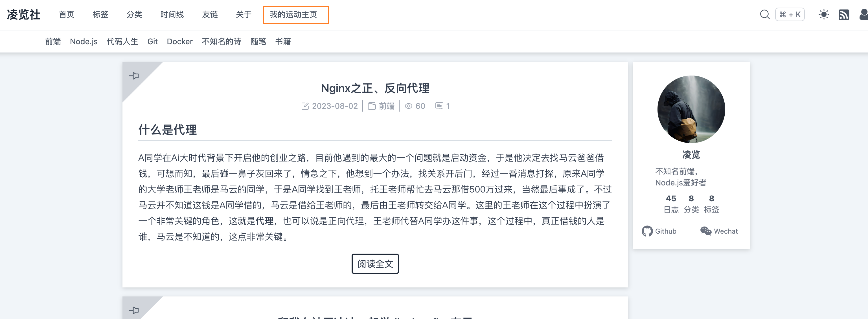Open the Docker category link

point(179,41)
